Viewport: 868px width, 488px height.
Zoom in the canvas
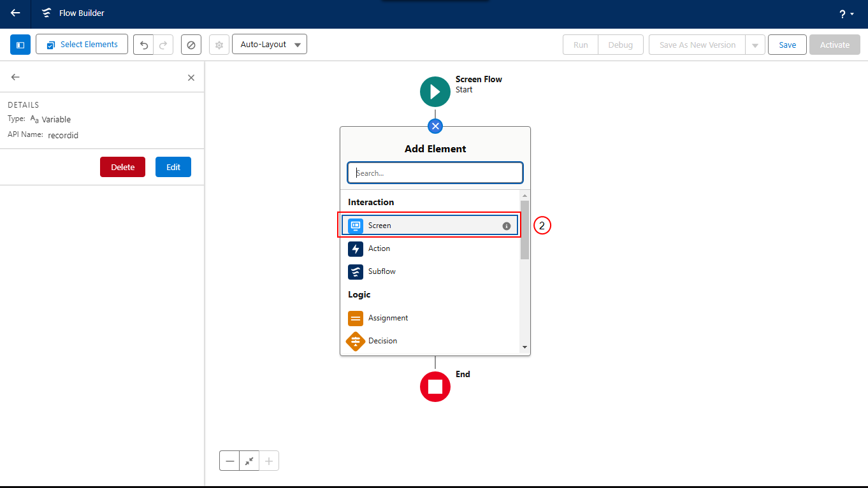pos(269,461)
